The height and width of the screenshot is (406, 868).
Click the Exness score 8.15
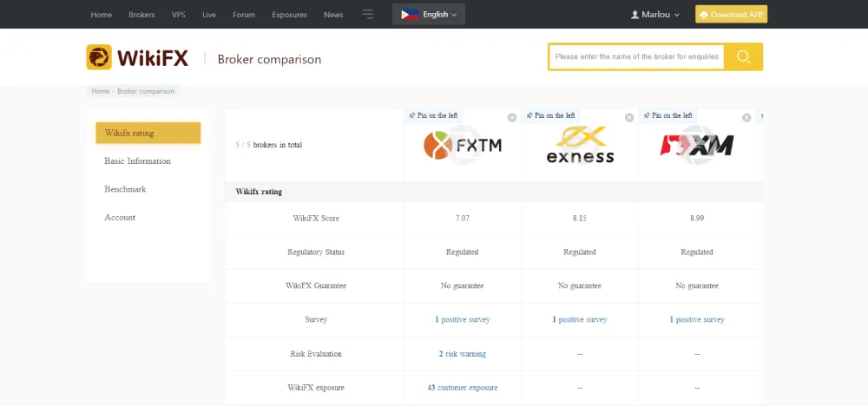(580, 219)
